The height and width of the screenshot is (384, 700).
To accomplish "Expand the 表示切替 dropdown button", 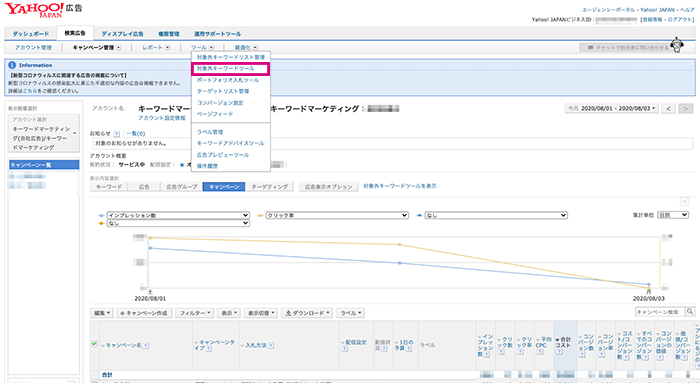I will (261, 313).
